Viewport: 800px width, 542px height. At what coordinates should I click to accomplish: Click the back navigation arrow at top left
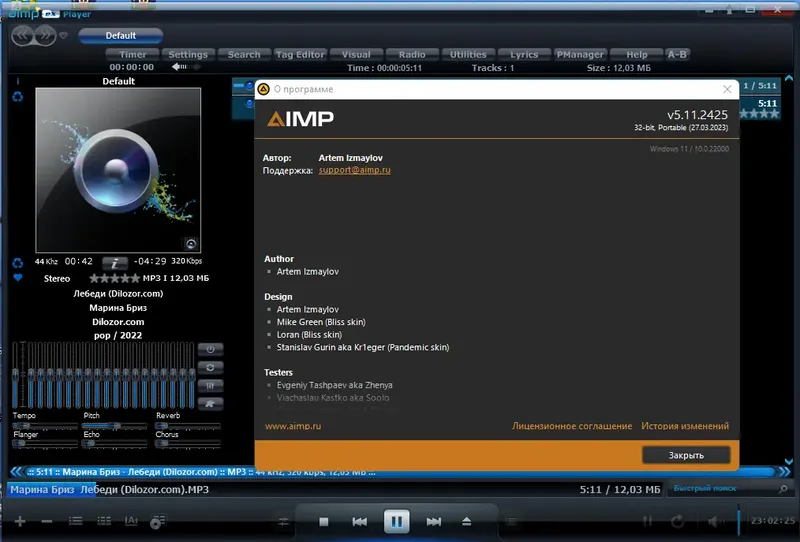[x=23, y=36]
